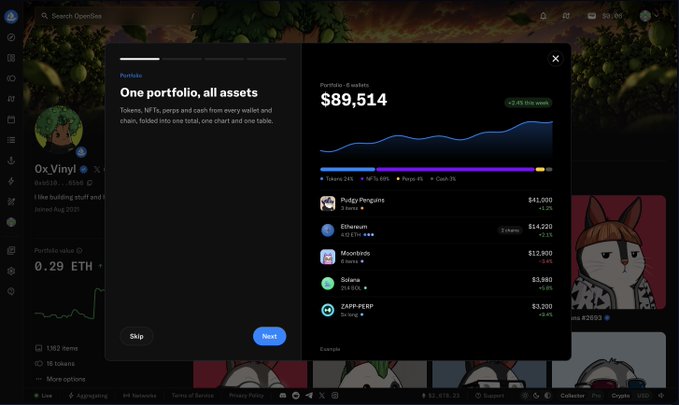This screenshot has width=679, height=405.
Task: Open the Discover compass icon in the sidebar
Action: point(11,37)
